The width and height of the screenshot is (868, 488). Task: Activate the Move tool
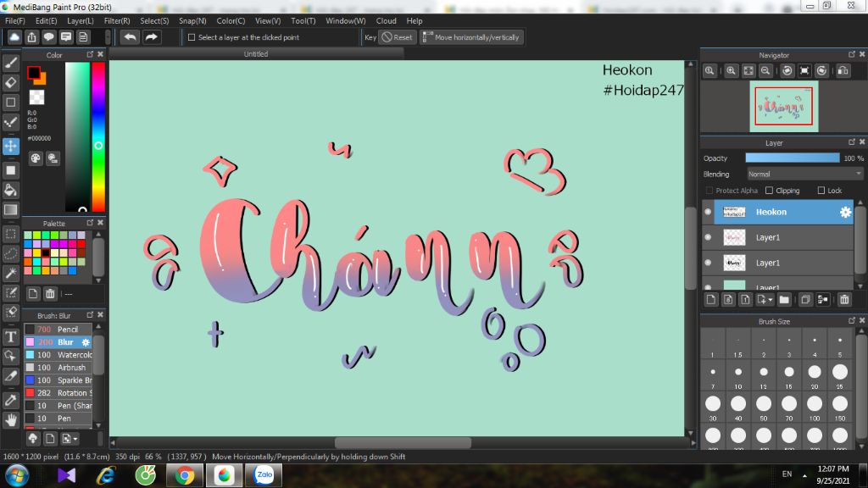pyautogui.click(x=10, y=146)
